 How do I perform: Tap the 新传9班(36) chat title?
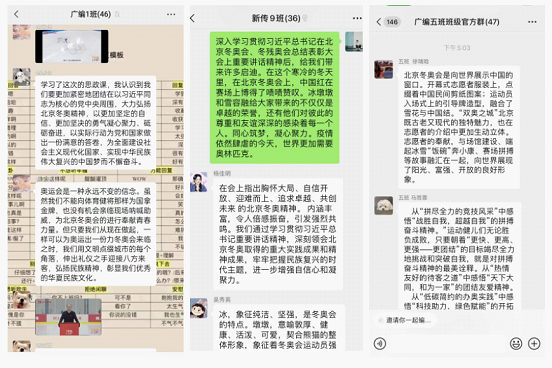coord(276,18)
